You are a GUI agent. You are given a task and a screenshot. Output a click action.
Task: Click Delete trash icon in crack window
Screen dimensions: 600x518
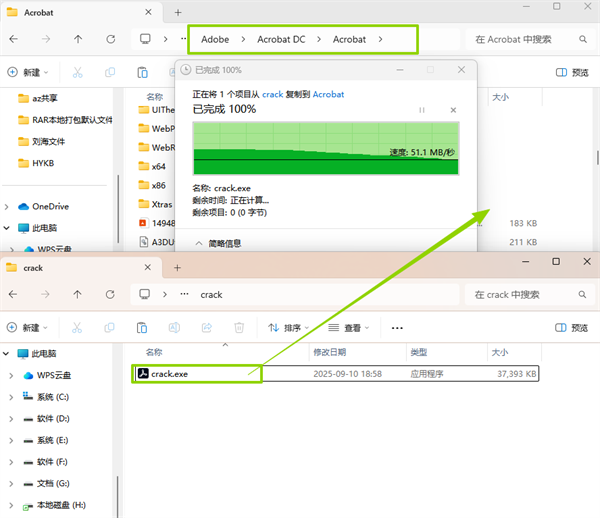239,327
